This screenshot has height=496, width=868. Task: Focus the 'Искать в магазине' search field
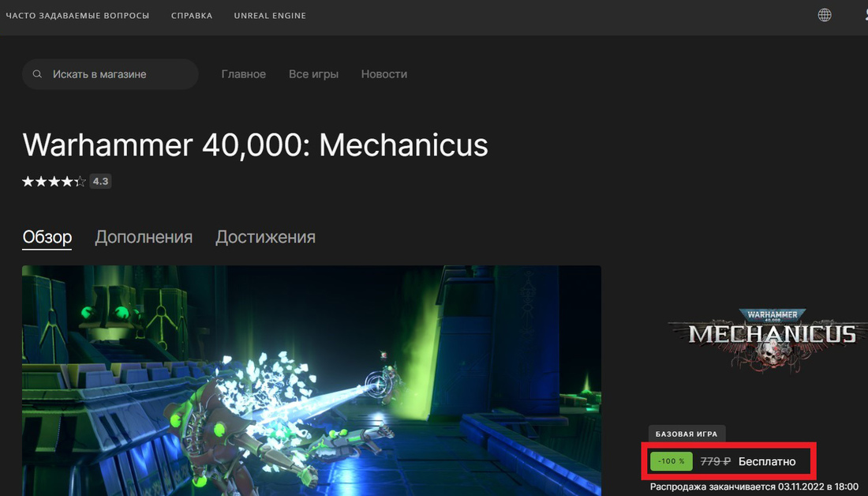coord(110,74)
